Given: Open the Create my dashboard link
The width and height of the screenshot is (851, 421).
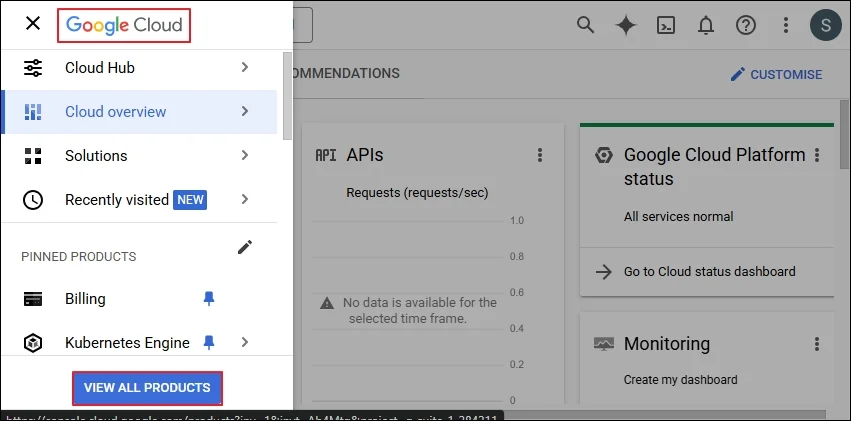Looking at the screenshot, I should click(x=681, y=380).
